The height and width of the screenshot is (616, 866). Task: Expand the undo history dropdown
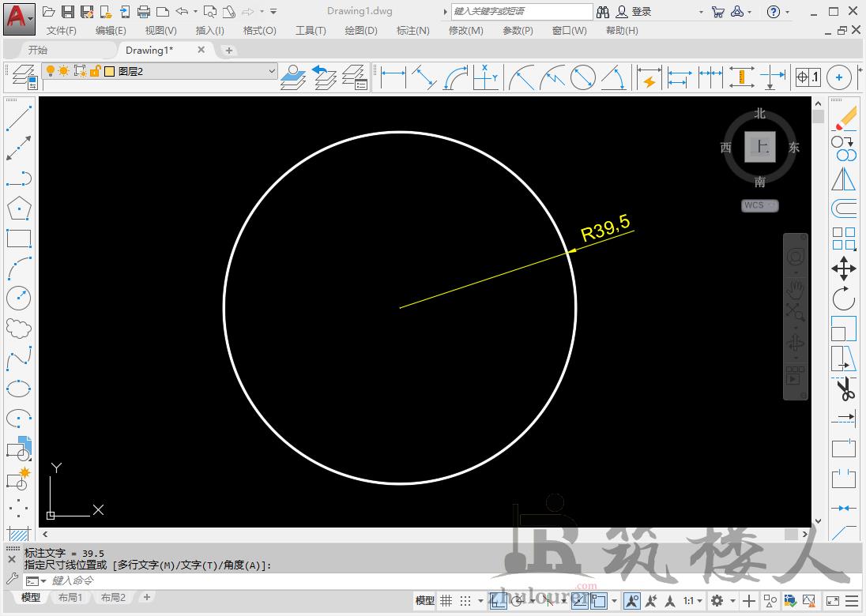[195, 12]
